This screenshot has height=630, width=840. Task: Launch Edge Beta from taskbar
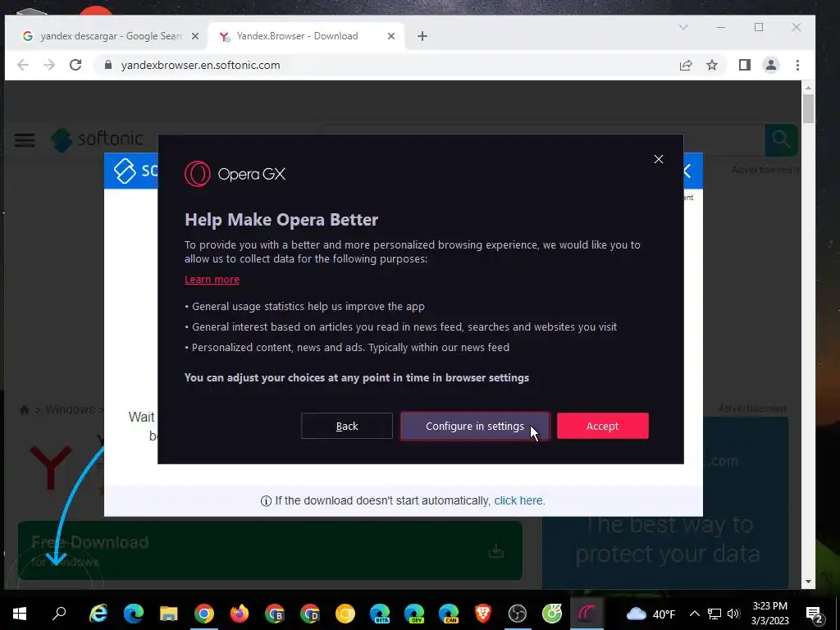[x=380, y=614]
